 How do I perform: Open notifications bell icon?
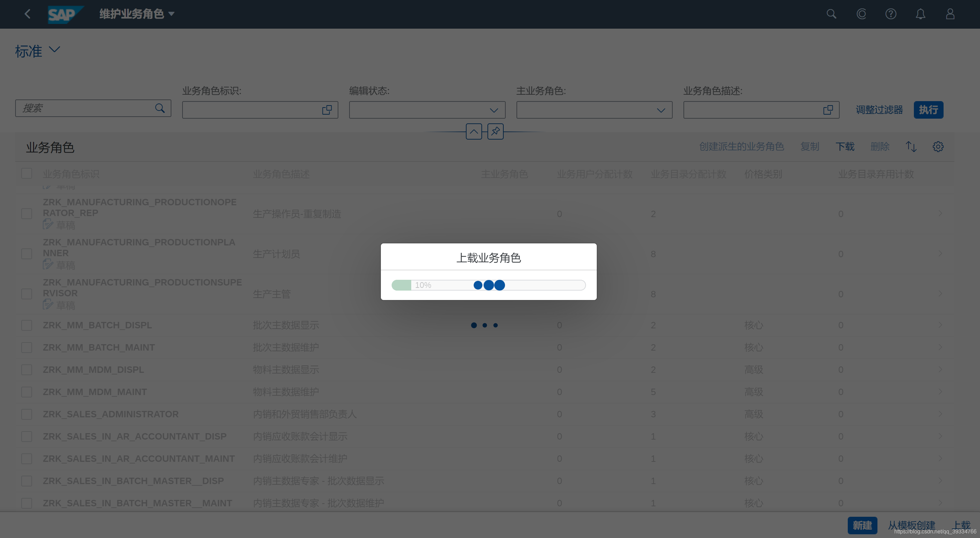click(920, 14)
